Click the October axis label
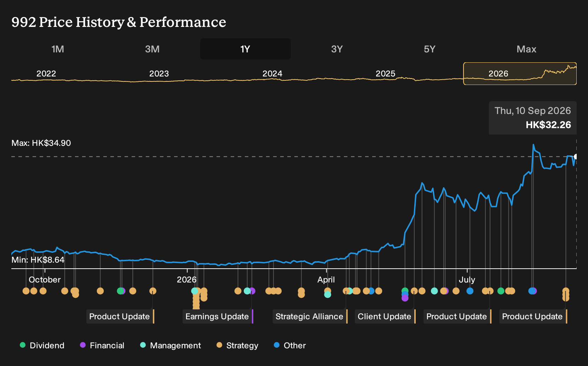588x366 pixels. [x=45, y=280]
